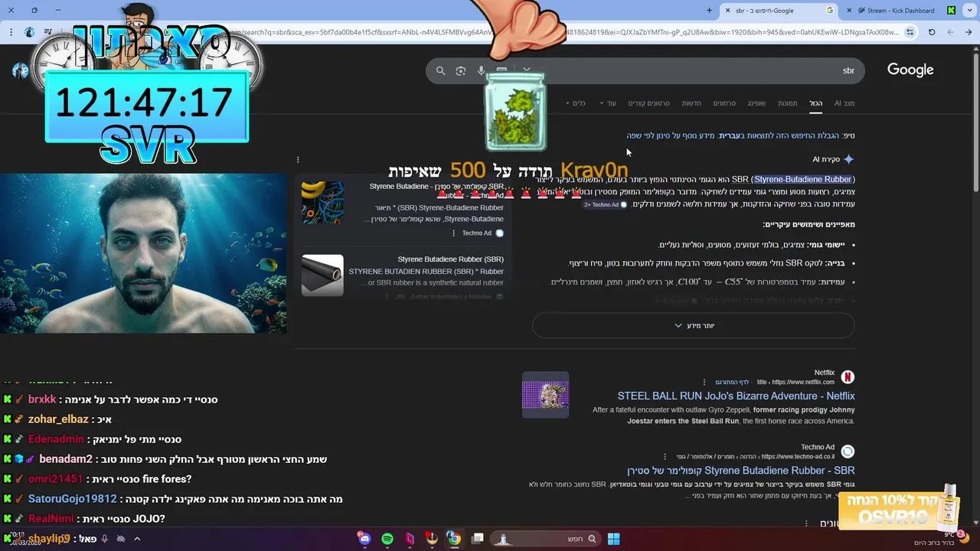Viewport: 980px width, 551px height.
Task: Click the magnifier search icon in Google search box
Action: [440, 70]
